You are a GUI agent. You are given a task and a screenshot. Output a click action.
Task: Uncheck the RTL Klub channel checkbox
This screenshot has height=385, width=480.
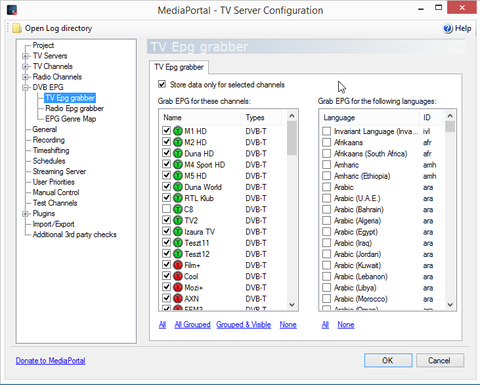(x=166, y=197)
